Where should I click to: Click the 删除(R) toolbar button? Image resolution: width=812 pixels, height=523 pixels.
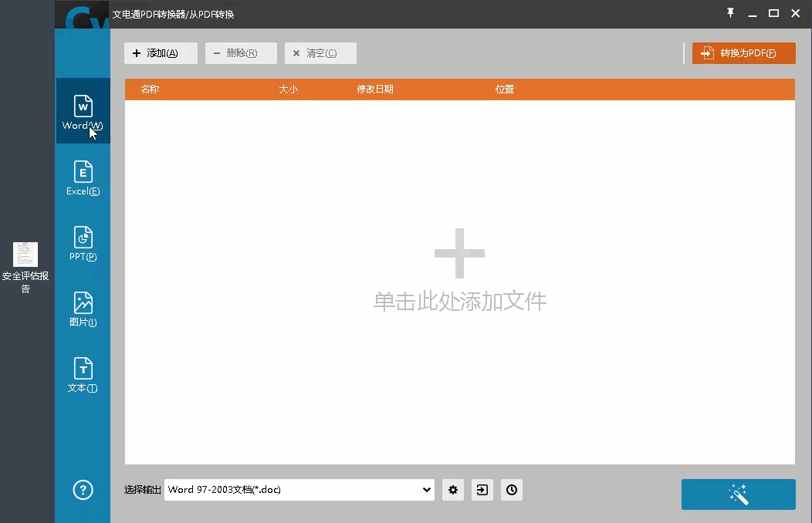241,53
